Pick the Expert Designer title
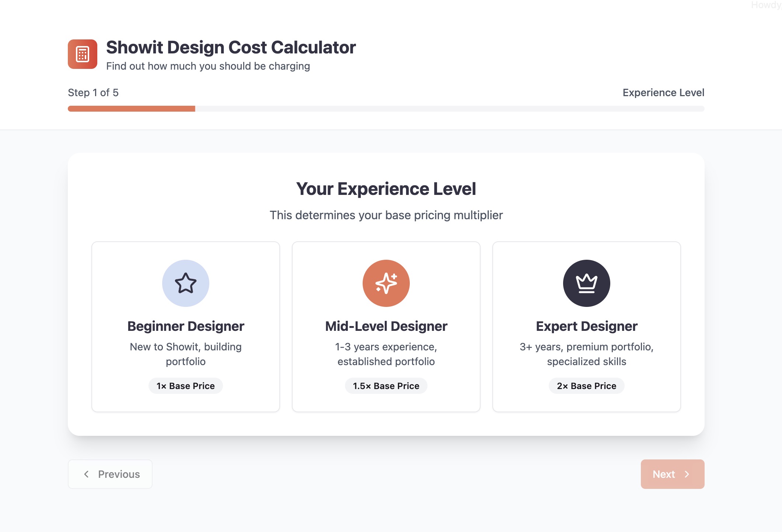This screenshot has width=782, height=532. 586,326
